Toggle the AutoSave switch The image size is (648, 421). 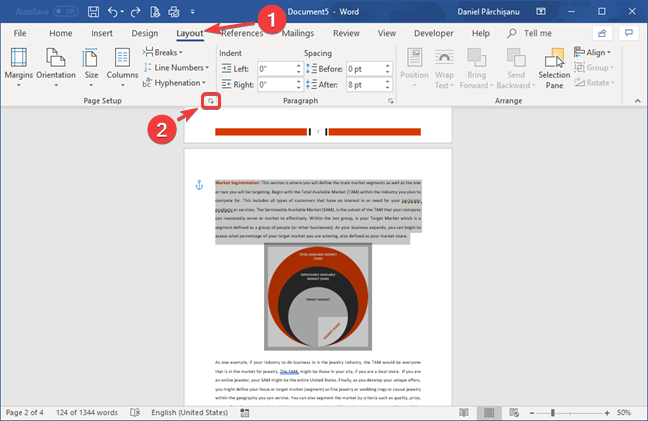click(66, 12)
